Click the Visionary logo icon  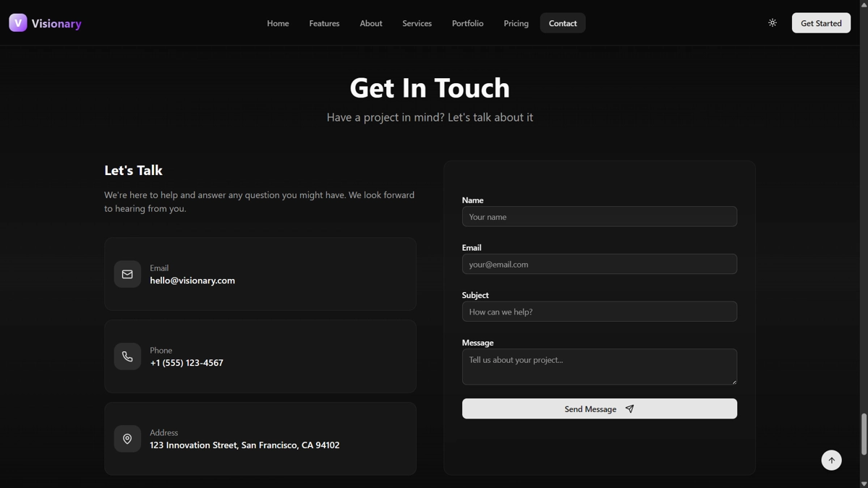point(18,23)
